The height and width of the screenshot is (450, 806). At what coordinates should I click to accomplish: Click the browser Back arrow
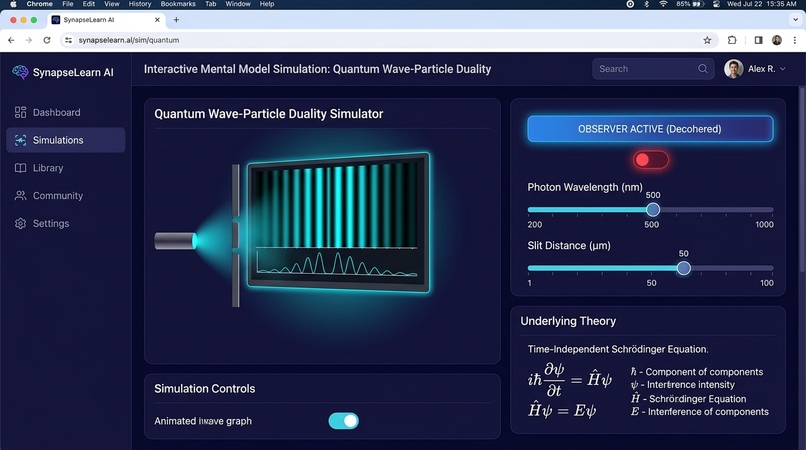[x=11, y=40]
